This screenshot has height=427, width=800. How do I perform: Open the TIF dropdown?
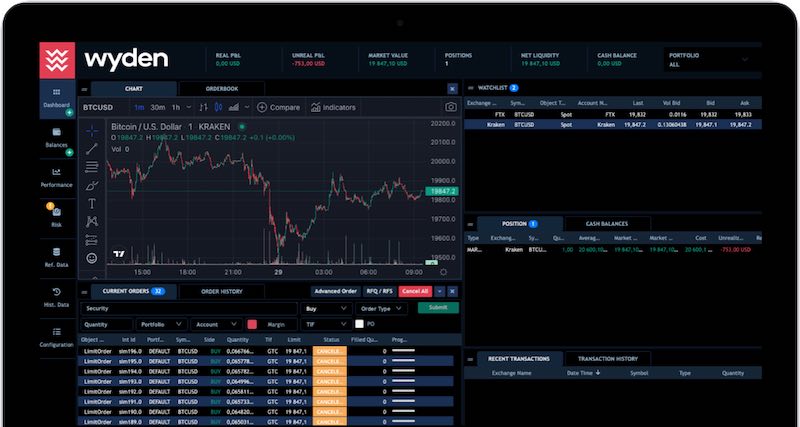coord(327,324)
